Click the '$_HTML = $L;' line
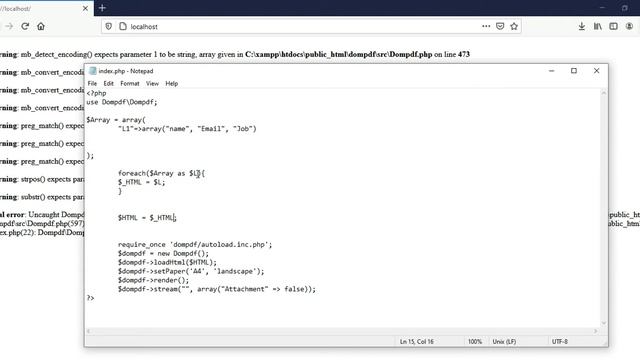 pos(142,182)
